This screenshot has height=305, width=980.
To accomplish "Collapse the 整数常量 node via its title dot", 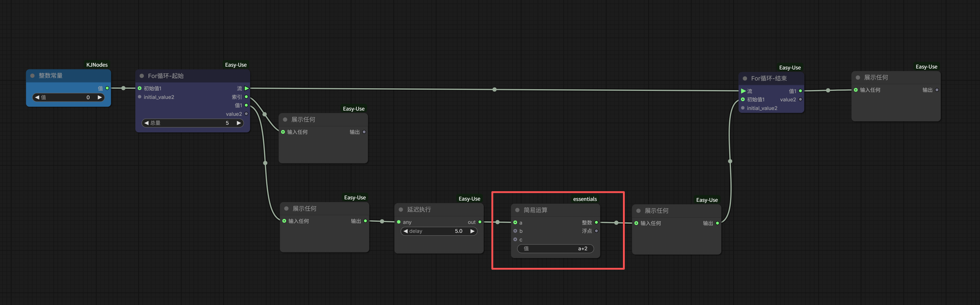I will pyautogui.click(x=32, y=76).
